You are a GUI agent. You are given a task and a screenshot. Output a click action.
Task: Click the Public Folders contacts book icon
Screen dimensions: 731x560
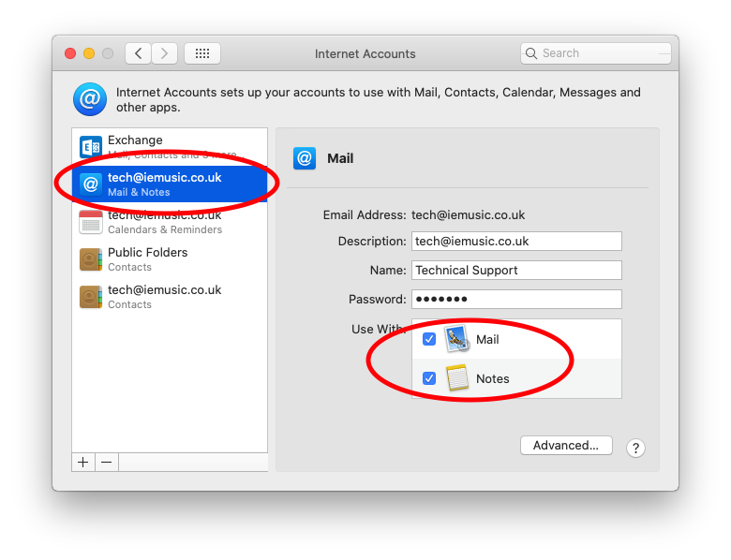tap(91, 259)
